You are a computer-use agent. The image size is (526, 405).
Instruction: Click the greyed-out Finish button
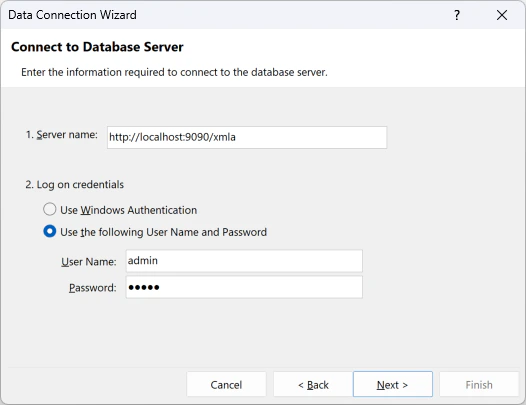point(479,384)
